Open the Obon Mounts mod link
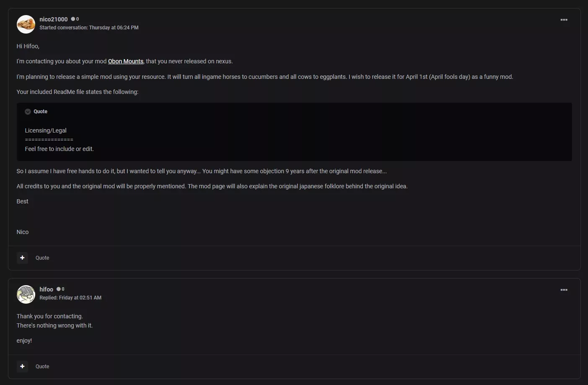 tap(126, 61)
